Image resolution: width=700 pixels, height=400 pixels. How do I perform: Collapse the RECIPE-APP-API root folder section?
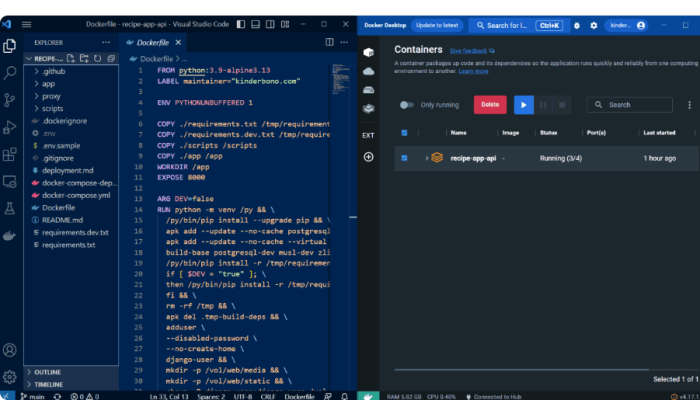(x=45, y=58)
